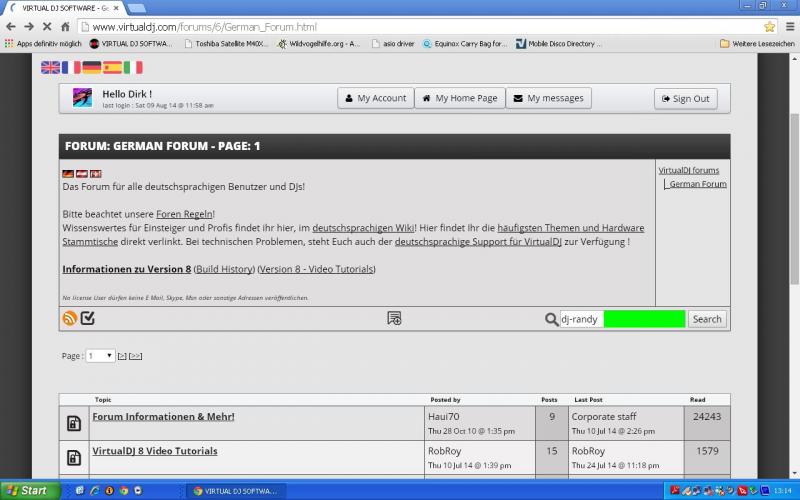Click locked topic icon for Forum Informationen
This screenshot has height=500, width=800.
(x=74, y=423)
